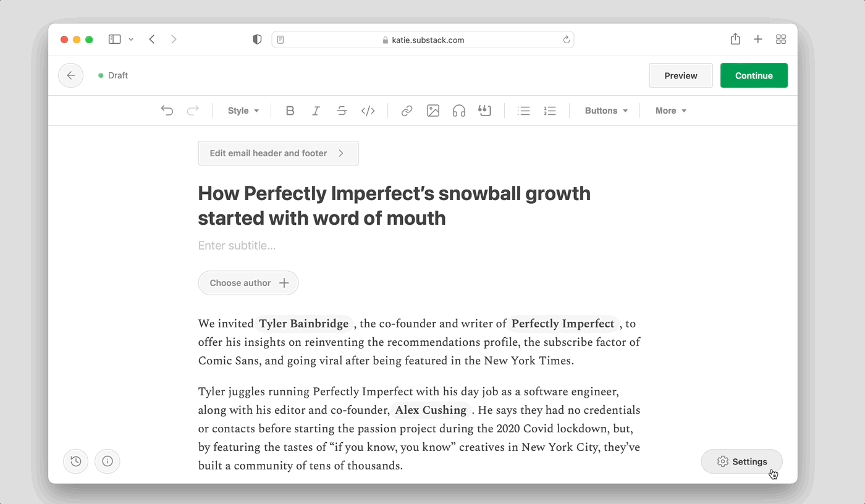Click the Preview button
Image resolution: width=865 pixels, height=504 pixels.
point(681,75)
